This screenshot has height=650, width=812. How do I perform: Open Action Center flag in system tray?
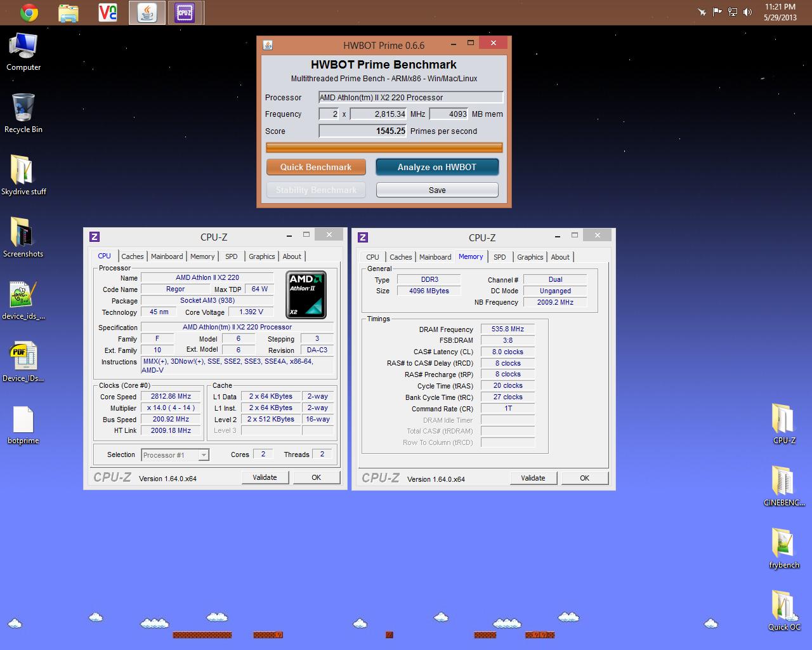point(717,11)
